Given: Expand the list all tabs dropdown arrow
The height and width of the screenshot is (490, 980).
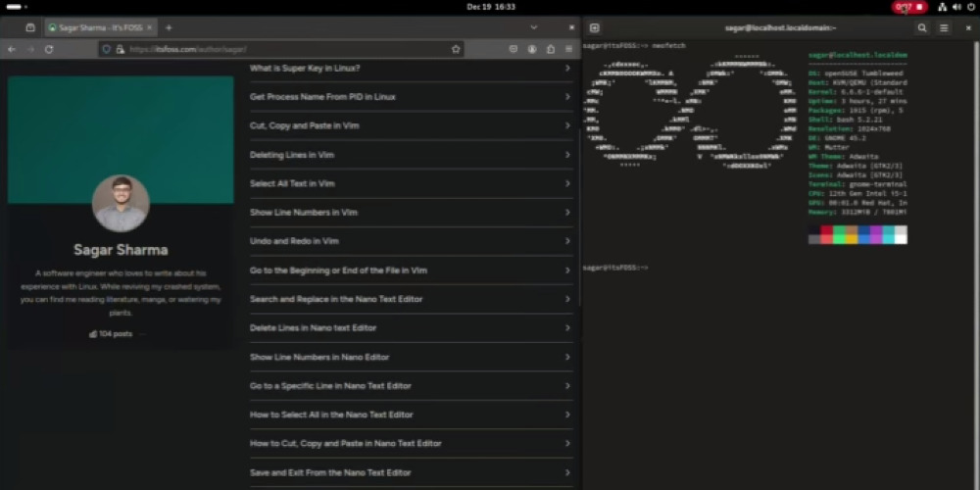Looking at the screenshot, I should click(x=534, y=27).
